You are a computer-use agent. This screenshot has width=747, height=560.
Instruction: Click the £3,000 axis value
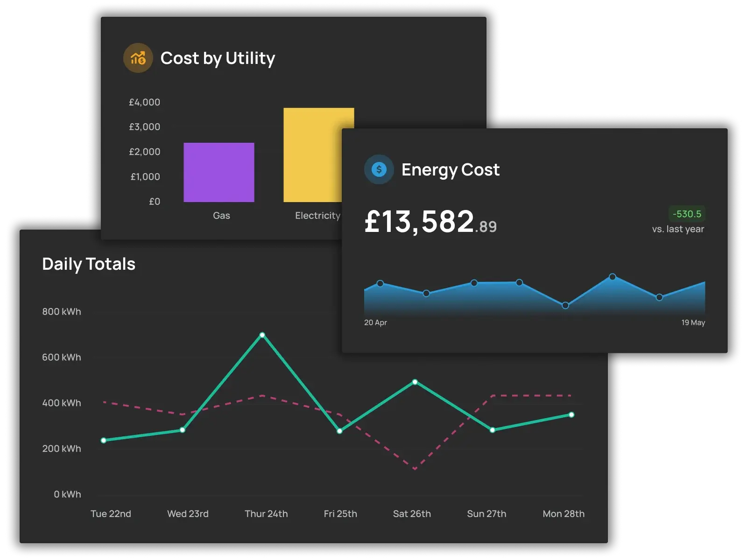point(144,127)
